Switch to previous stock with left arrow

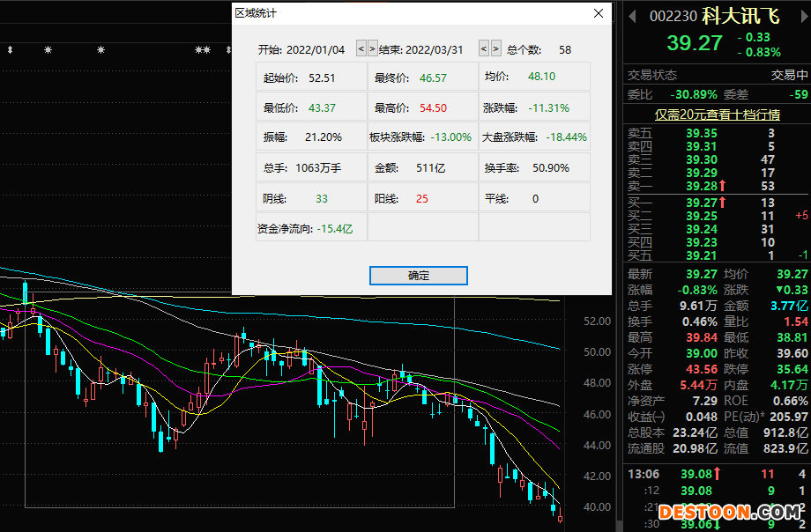(631, 16)
